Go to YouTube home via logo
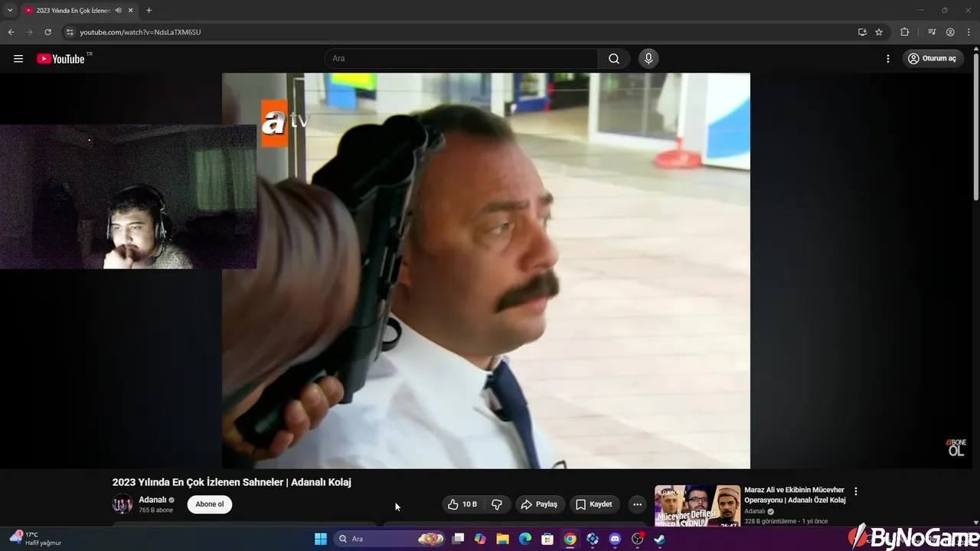Viewport: 980px width, 551px height. [60, 59]
